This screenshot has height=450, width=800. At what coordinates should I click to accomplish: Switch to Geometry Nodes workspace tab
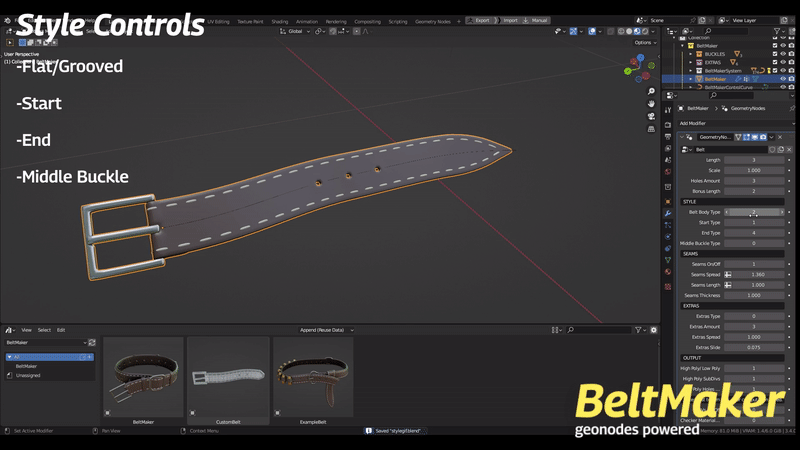(x=433, y=21)
